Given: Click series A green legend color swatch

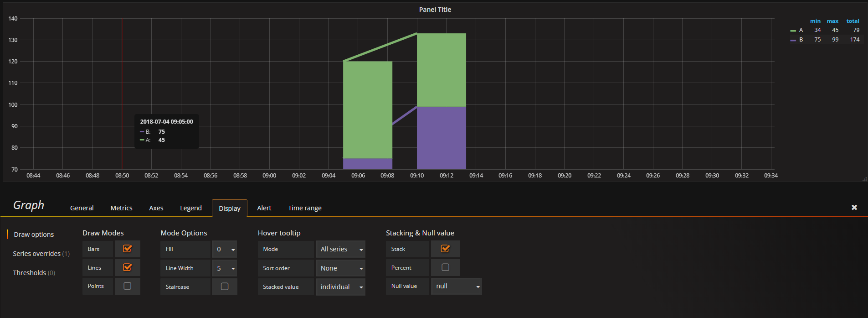Looking at the screenshot, I should (x=793, y=31).
